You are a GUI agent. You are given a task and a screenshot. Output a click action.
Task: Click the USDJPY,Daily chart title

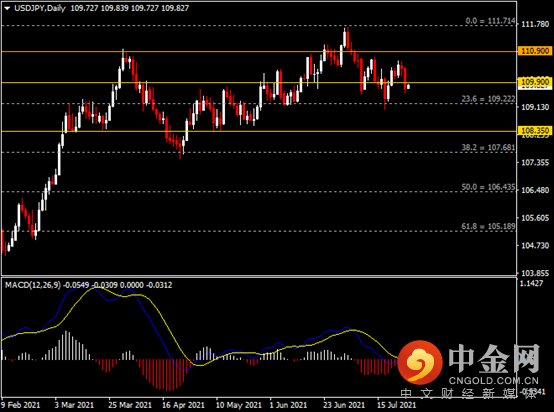40,8
